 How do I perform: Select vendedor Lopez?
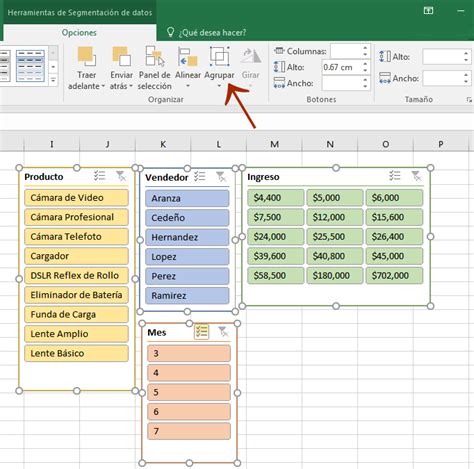click(x=187, y=257)
